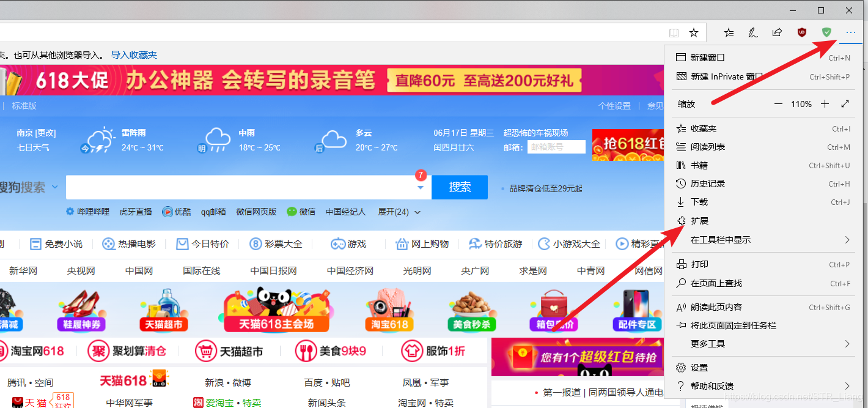The width and height of the screenshot is (868, 408).
Task: Click the 热播电影 category icon link
Action: (x=129, y=244)
